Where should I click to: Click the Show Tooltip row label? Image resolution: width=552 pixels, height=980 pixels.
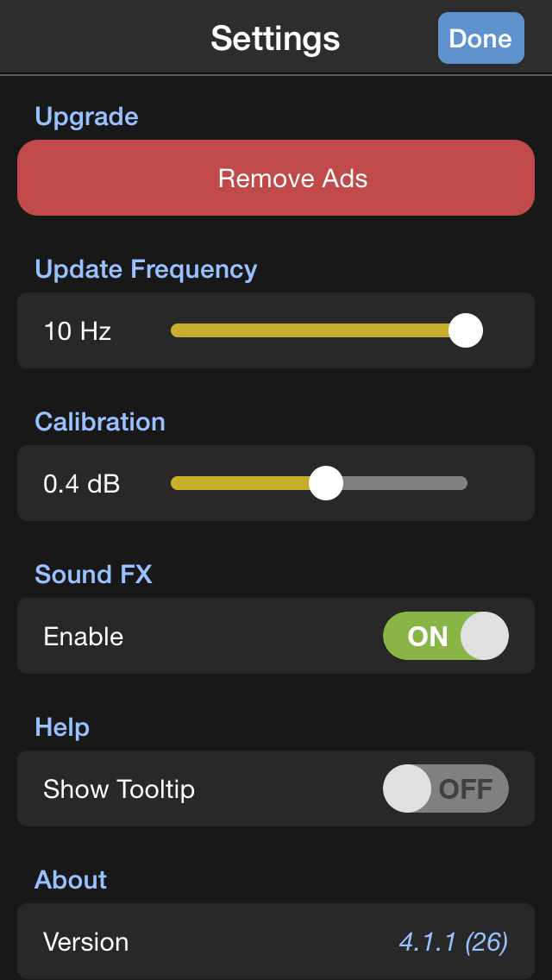click(119, 789)
